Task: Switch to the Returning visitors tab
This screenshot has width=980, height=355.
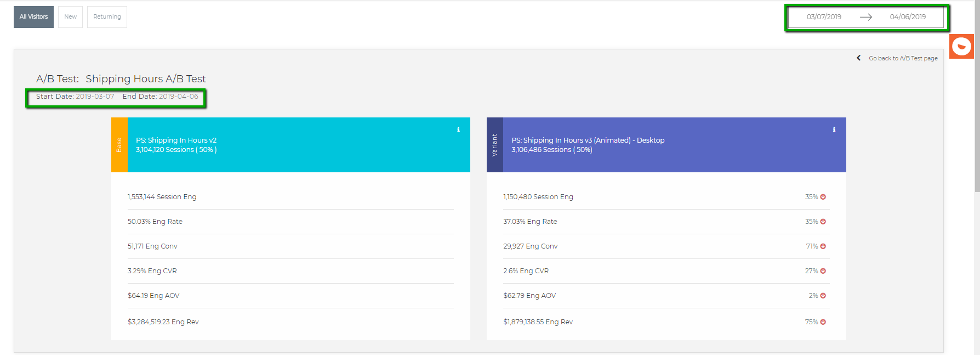Action: click(x=107, y=17)
